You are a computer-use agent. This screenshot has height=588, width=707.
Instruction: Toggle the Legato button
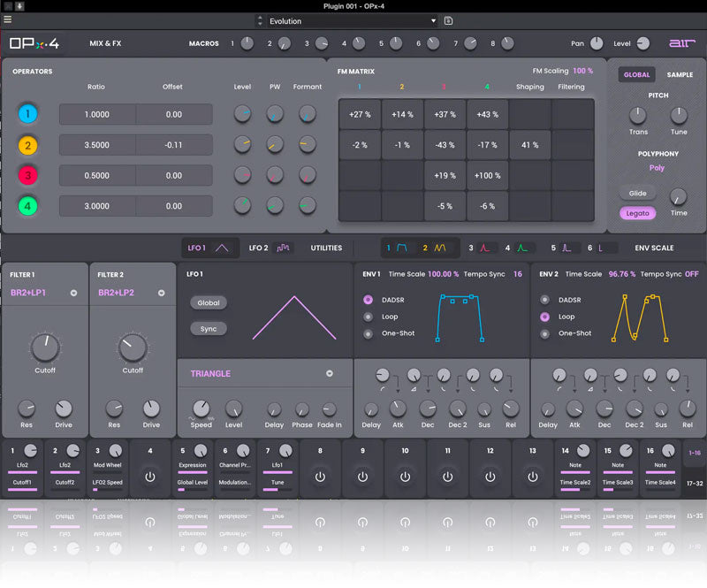[x=637, y=213]
